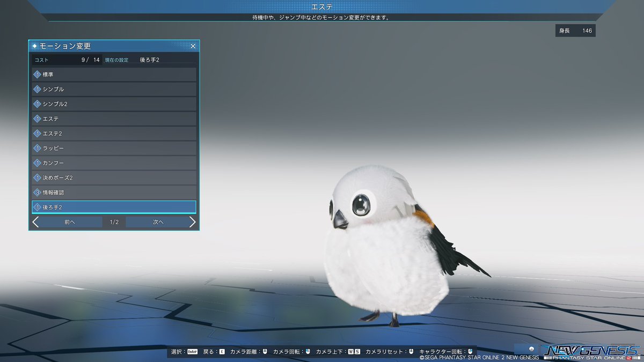Click the cost 3 icon on 情報確認
Viewport: 644px width, 362px height.
[38, 192]
